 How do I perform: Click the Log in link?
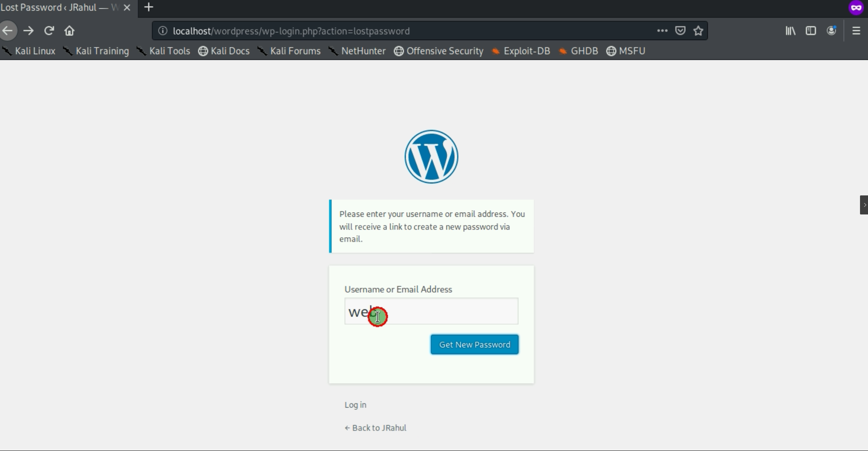click(x=355, y=405)
